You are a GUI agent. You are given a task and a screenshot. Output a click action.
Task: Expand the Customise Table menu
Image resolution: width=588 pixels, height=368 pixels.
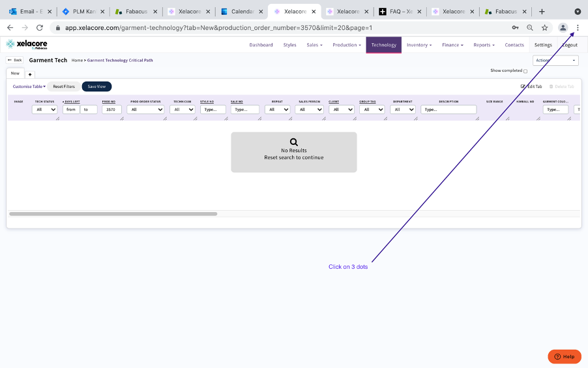click(x=29, y=86)
